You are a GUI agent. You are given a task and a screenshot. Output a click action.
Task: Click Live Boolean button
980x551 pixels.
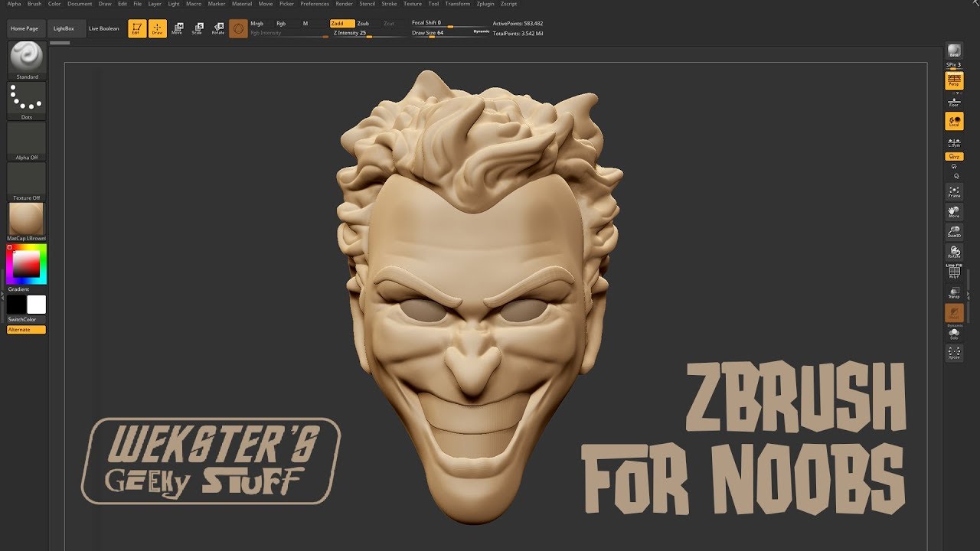[x=104, y=29]
